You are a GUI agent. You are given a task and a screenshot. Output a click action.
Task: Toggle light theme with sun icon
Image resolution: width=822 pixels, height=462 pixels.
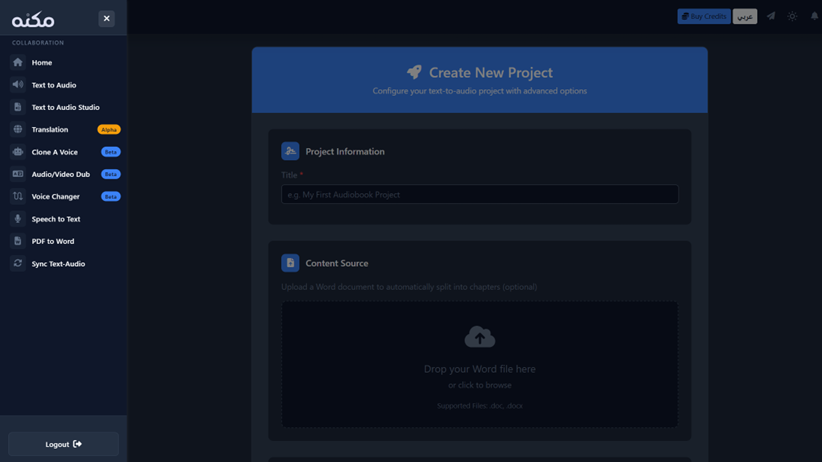pos(792,16)
